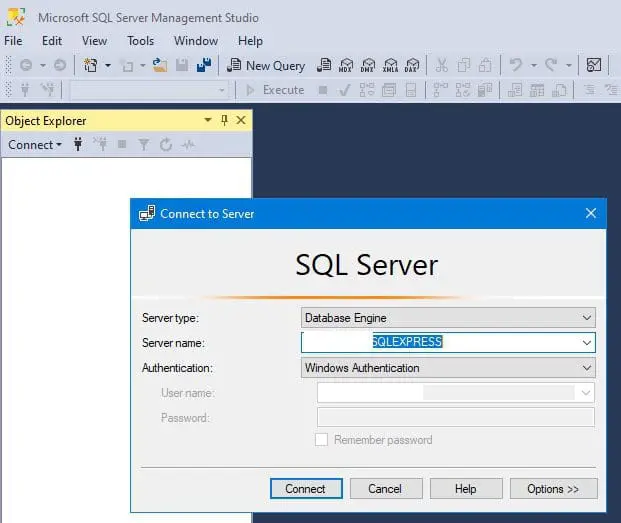The image size is (621, 523).
Task: Click the Cancel button in dialog
Action: pyautogui.click(x=386, y=489)
